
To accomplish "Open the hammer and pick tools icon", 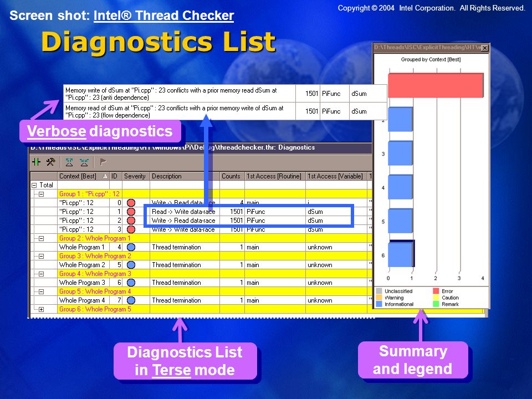I will pos(51,162).
